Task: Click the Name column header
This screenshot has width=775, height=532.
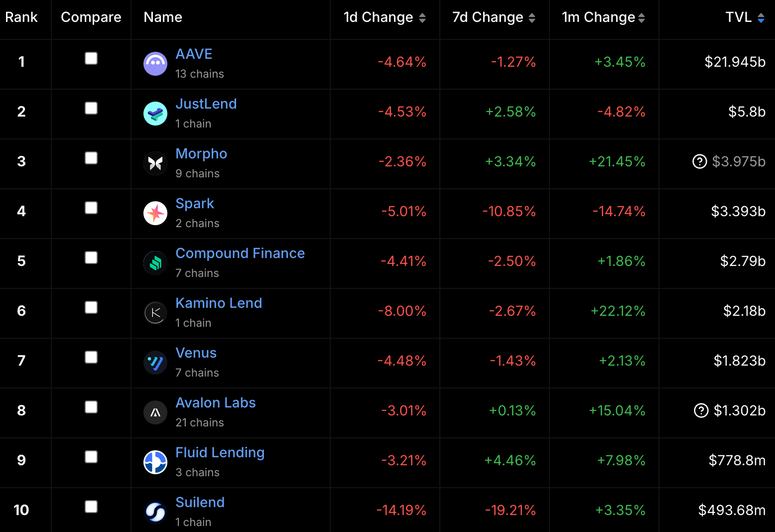Action: [163, 17]
